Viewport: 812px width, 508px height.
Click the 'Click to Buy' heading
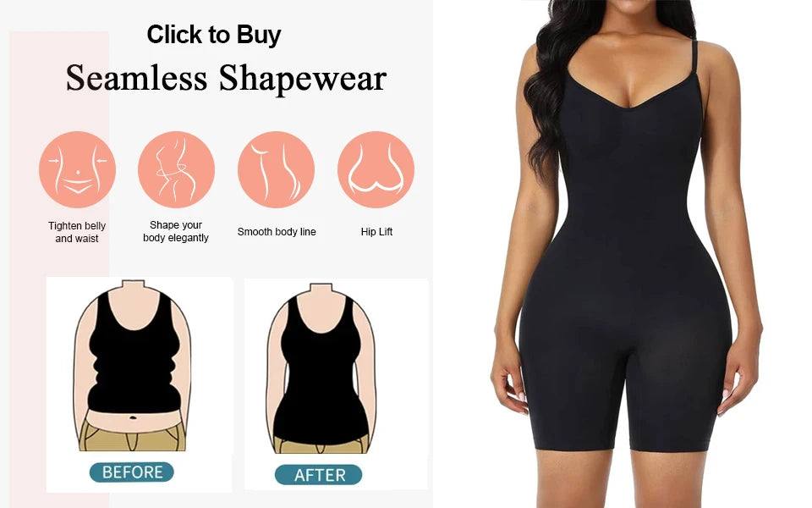[x=214, y=35]
